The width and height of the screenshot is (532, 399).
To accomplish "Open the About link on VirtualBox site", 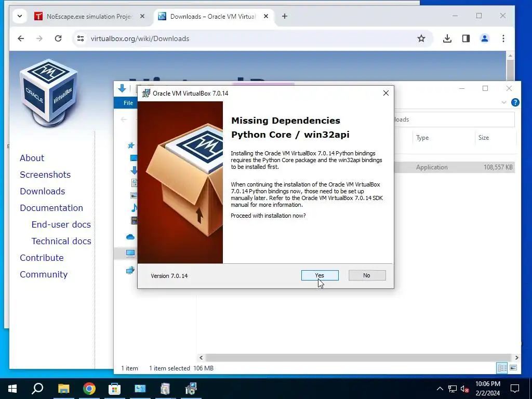I will click(32, 158).
